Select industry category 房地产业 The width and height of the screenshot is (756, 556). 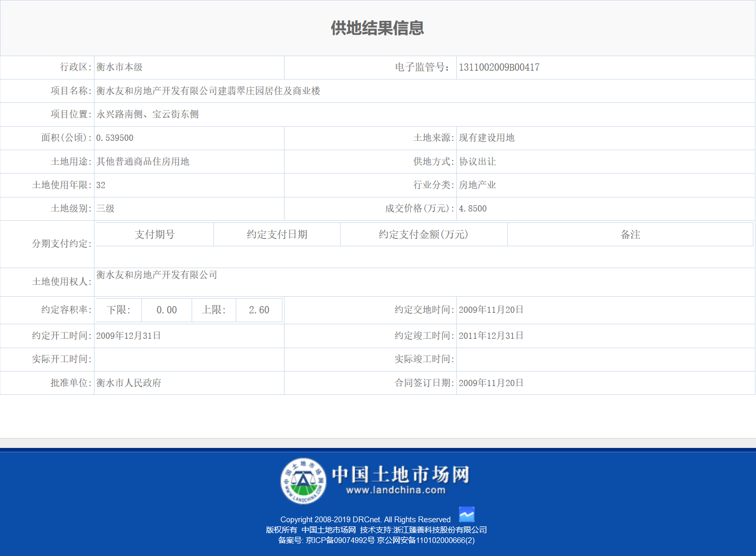pyautogui.click(x=477, y=185)
